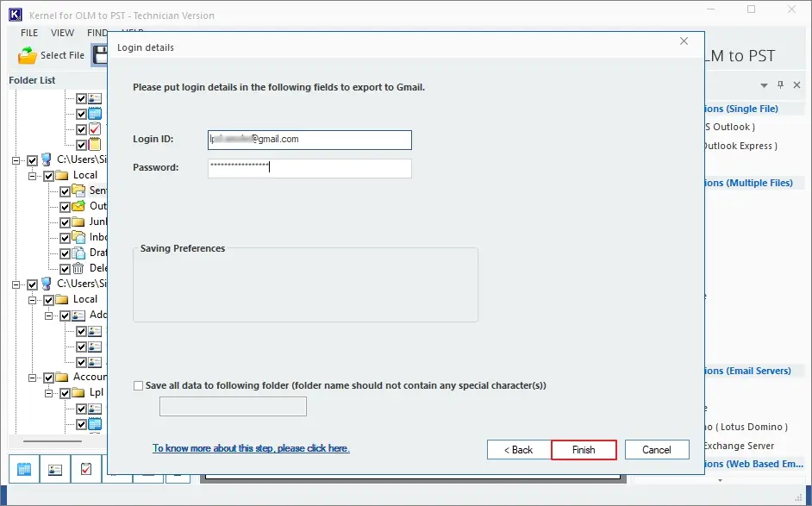Collapse the 'Add' address book node

pyautogui.click(x=48, y=315)
